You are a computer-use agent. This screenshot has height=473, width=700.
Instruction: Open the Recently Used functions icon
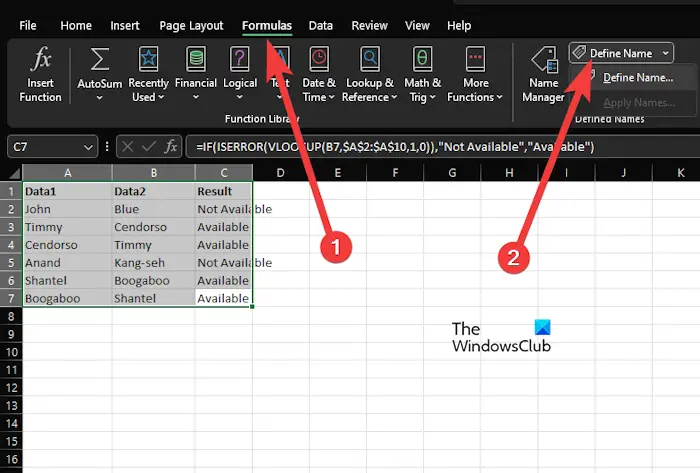coord(148,59)
